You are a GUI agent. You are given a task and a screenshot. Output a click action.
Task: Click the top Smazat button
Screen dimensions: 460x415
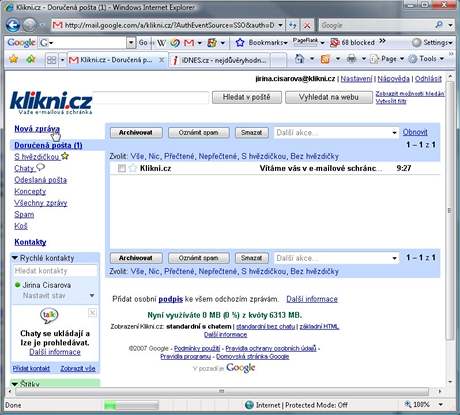coord(252,133)
